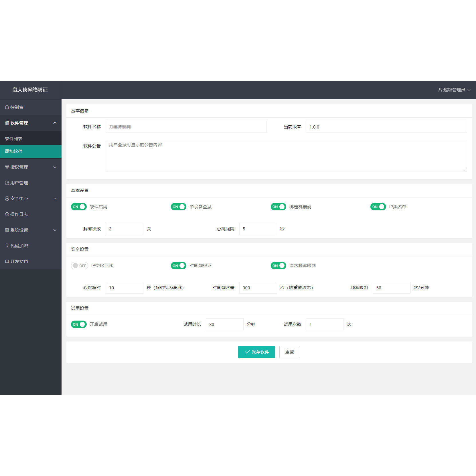
Task: Click the 保存软件 button
Action: tap(256, 352)
